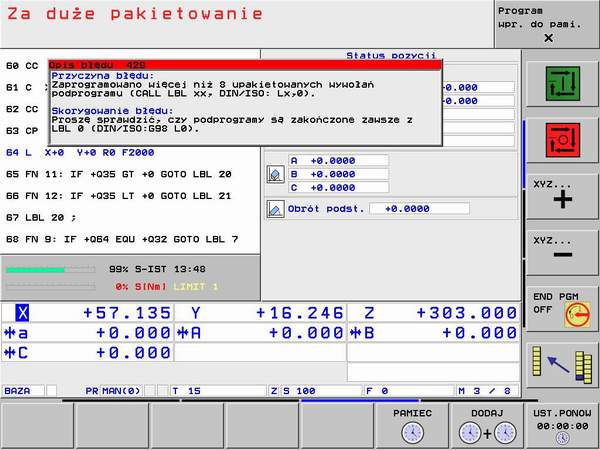Click the S 100 spindle speed field
600x450 pixels.
click(321, 391)
